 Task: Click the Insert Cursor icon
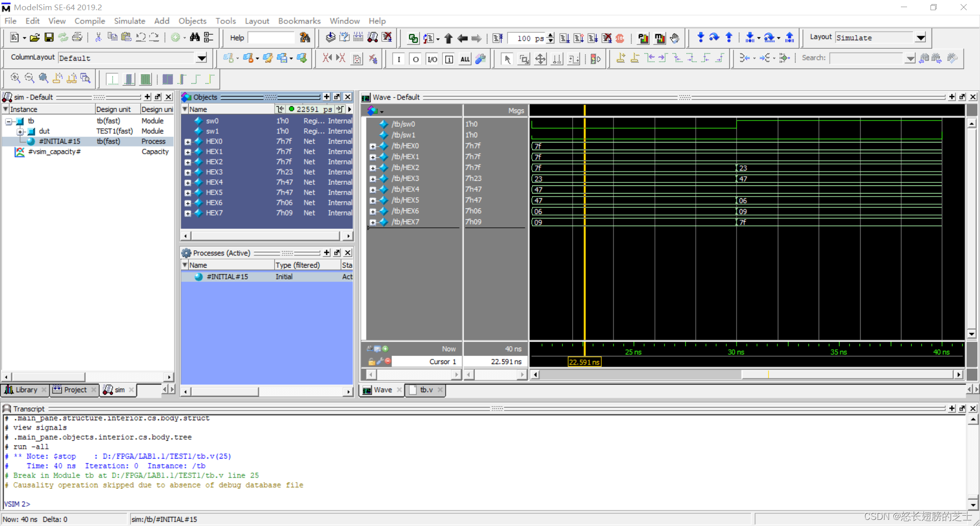621,58
